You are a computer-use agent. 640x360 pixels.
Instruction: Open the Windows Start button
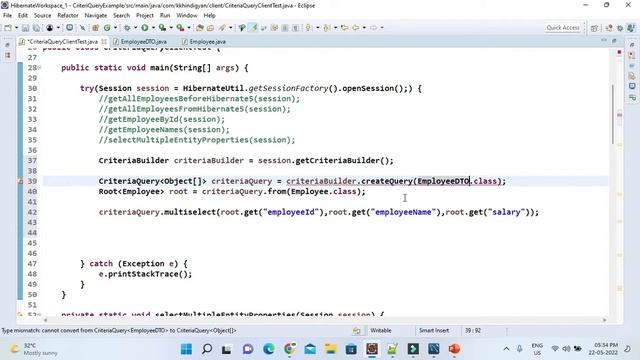186,349
